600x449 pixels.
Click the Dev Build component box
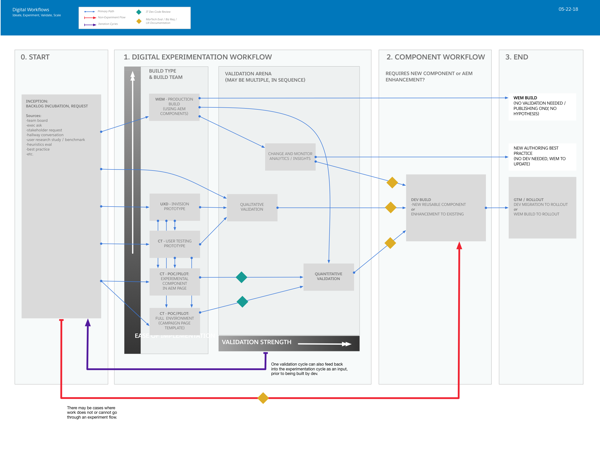(x=445, y=208)
